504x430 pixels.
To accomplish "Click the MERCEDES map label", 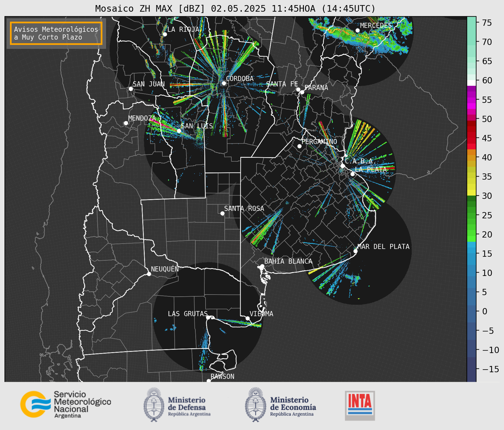I will (x=376, y=26).
